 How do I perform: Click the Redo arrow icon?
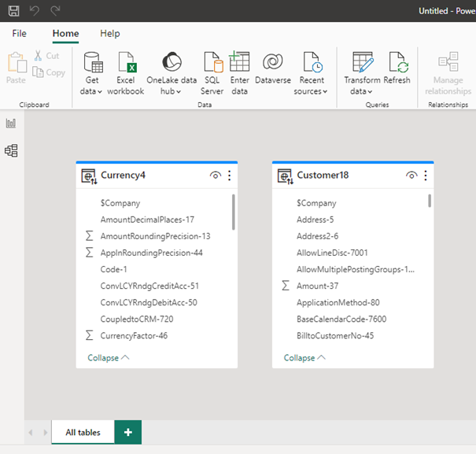click(x=55, y=11)
